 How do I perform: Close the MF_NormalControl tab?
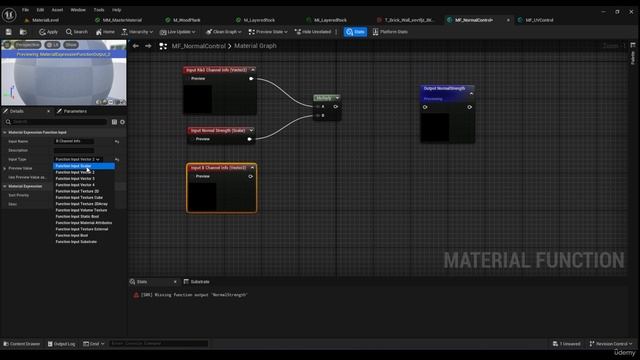tap(508, 20)
